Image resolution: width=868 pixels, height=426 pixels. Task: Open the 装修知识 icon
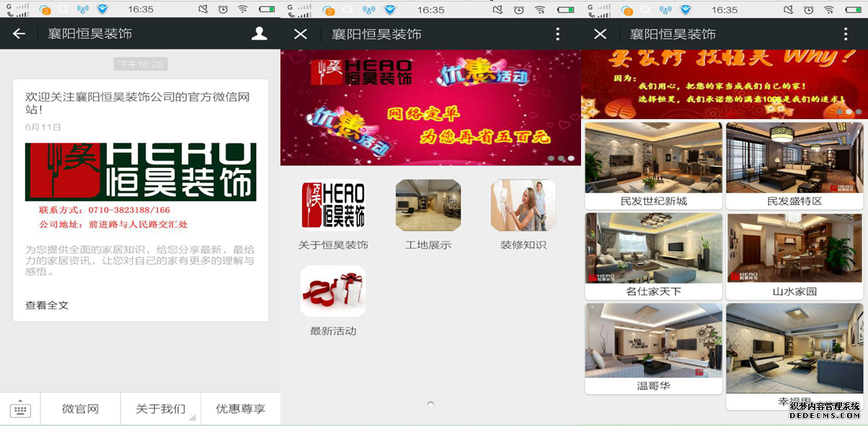point(523,205)
